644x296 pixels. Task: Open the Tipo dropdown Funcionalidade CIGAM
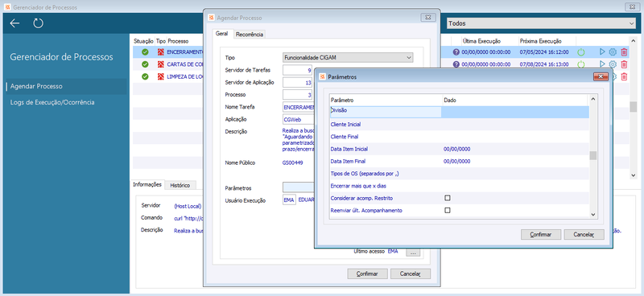(x=348, y=57)
